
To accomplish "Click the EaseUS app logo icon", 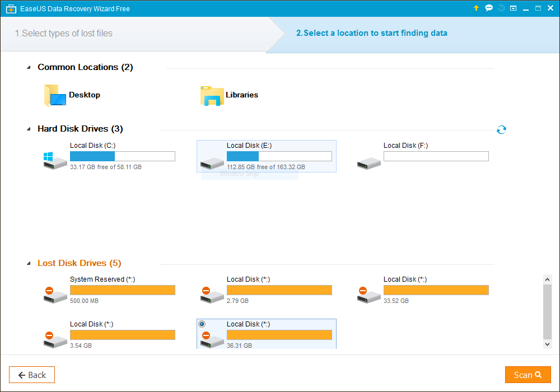I will (x=11, y=8).
